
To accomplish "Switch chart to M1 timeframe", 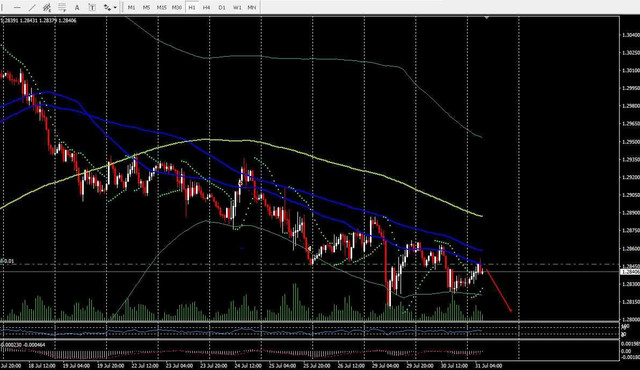I will pyautogui.click(x=131, y=7).
